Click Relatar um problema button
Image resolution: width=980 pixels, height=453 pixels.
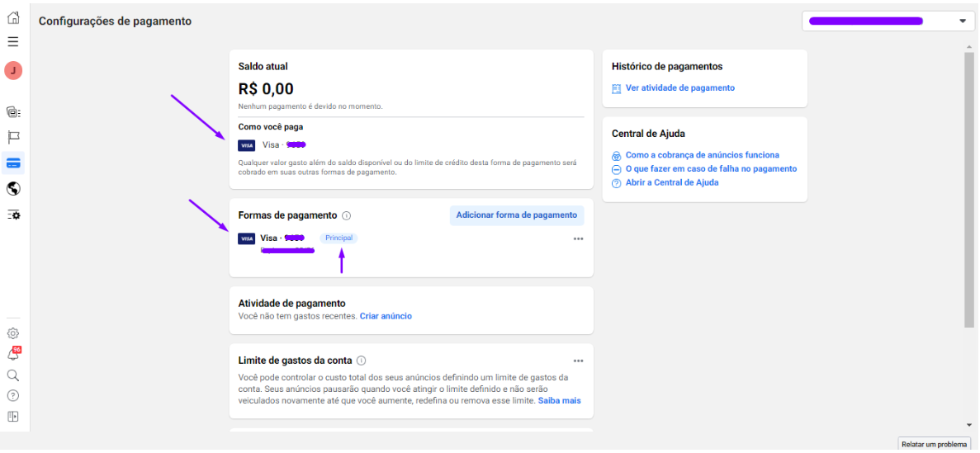(935, 444)
